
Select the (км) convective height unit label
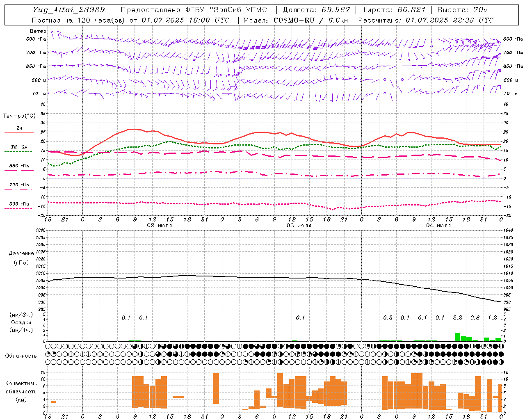pyautogui.click(x=21, y=399)
